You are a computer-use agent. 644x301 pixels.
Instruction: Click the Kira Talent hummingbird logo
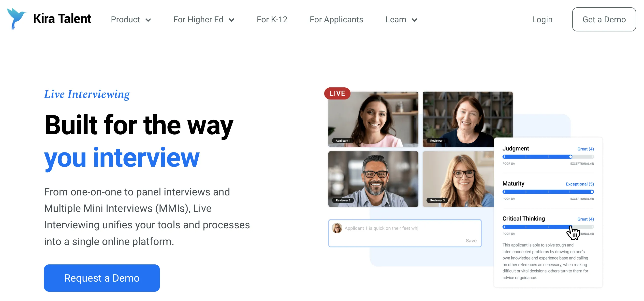tap(16, 19)
